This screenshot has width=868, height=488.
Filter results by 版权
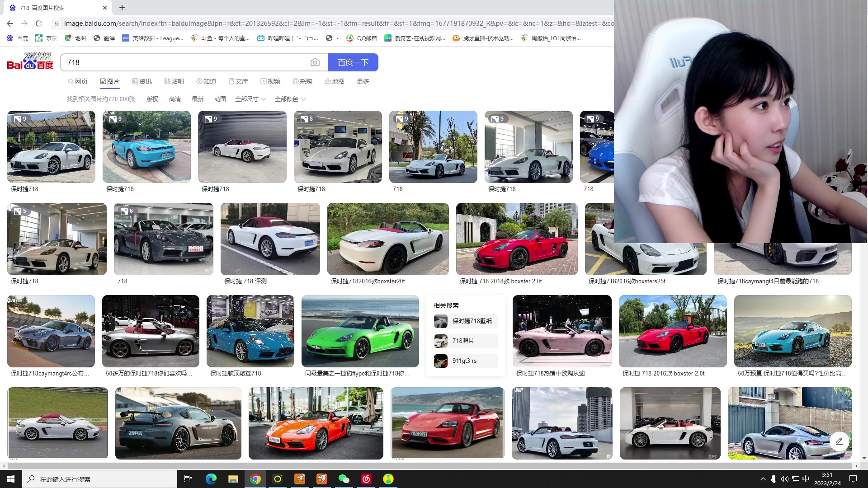tap(152, 99)
